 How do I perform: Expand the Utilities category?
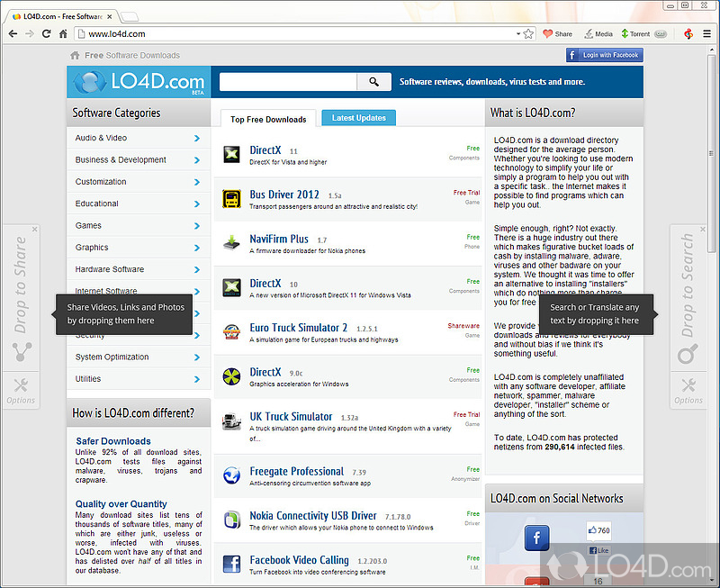(x=138, y=379)
